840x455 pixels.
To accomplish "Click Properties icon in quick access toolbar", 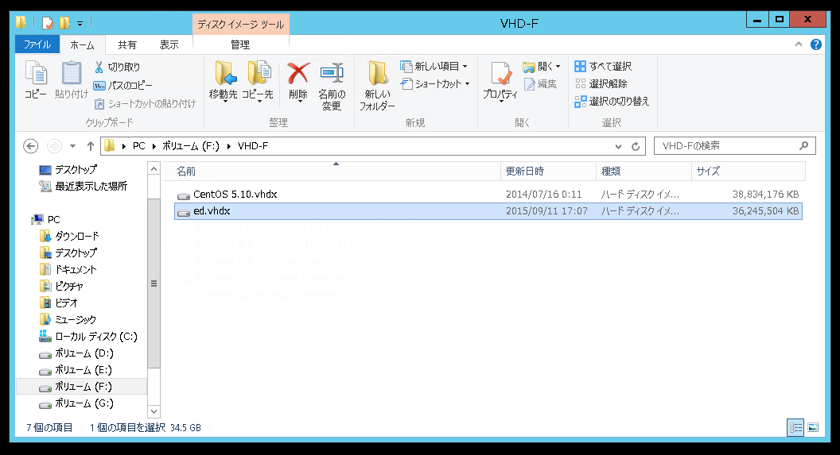I will pos(48,23).
